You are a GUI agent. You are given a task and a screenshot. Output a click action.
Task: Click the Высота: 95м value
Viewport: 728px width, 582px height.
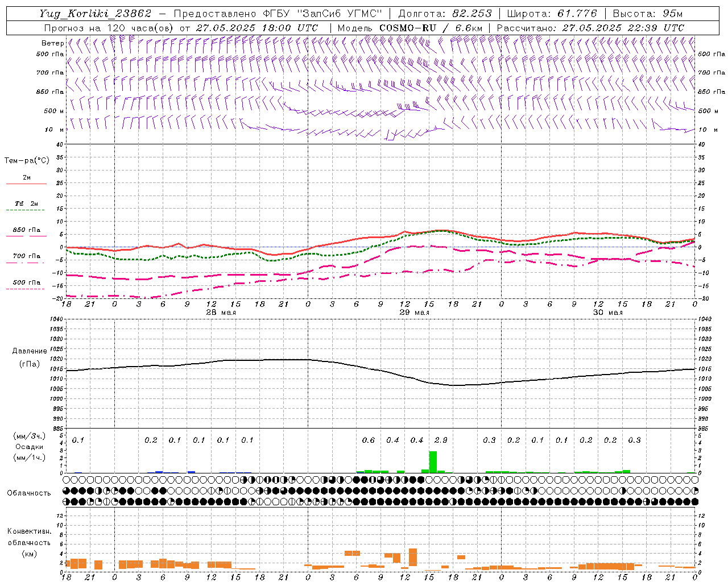[x=647, y=14]
